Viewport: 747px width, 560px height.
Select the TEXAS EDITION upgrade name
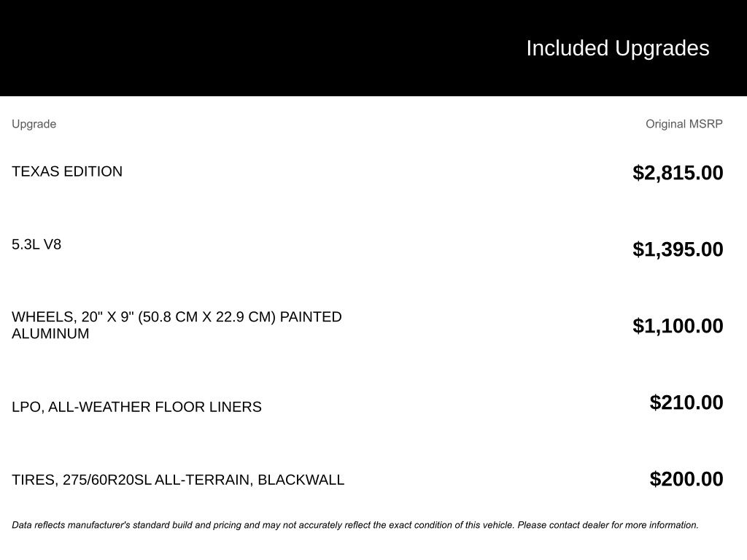click(67, 171)
